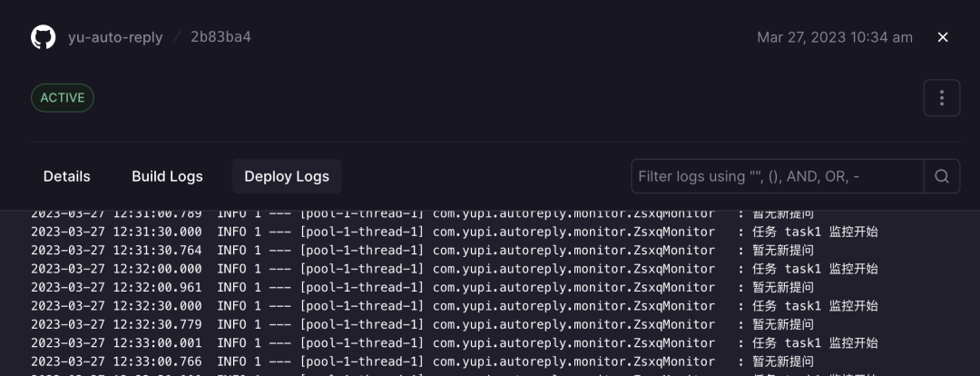
Task: Open the three-dot deployment options menu
Action: pyautogui.click(x=942, y=98)
